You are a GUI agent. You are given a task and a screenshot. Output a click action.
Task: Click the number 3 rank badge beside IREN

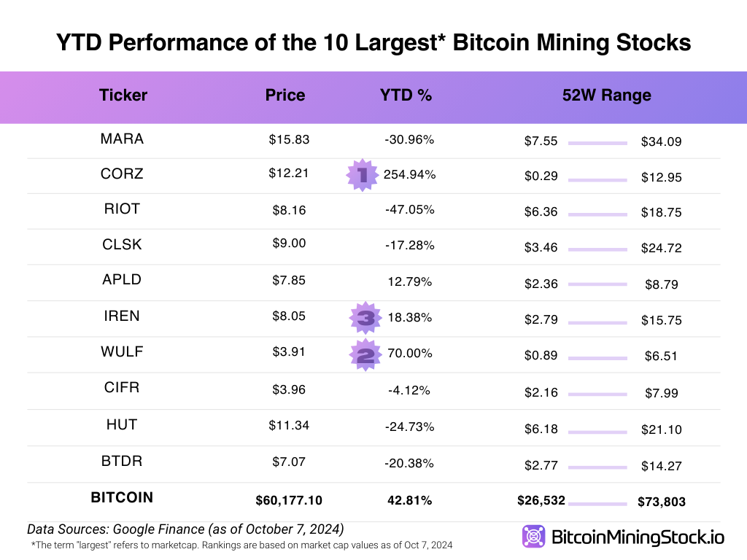point(365,317)
